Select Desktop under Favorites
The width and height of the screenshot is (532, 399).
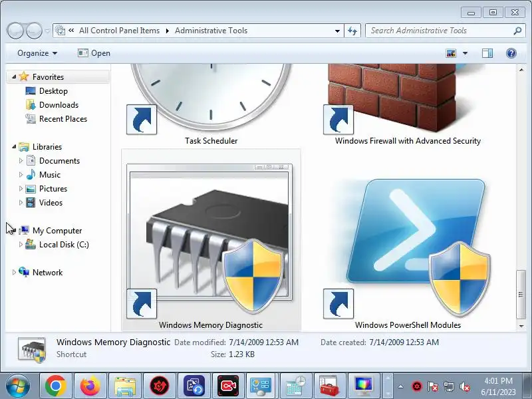[53, 91]
